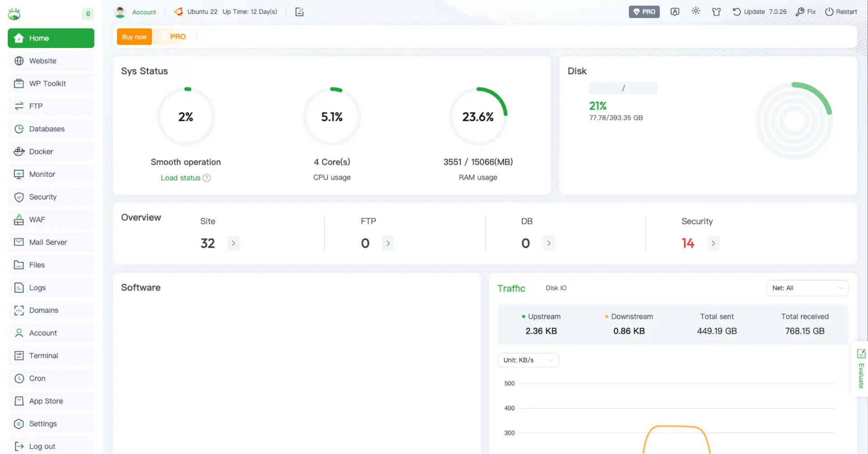The image size is (868, 454).
Task: Switch to the Disk IO tab
Action: point(556,288)
